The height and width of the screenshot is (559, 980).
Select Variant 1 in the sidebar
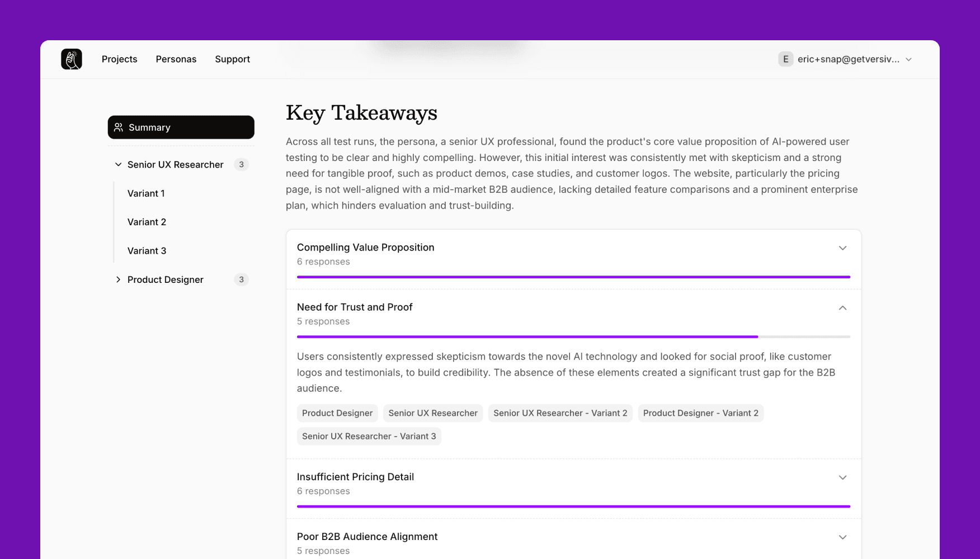146,193
